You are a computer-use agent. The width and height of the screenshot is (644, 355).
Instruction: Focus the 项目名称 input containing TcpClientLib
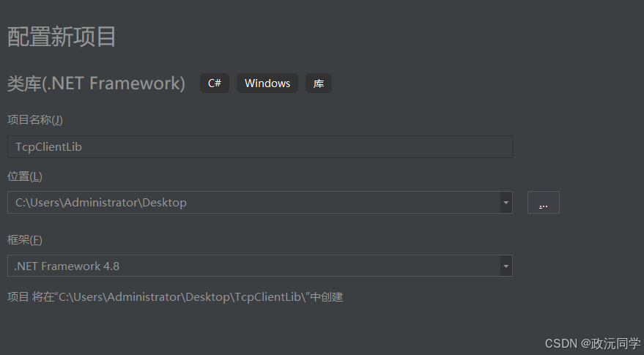pyautogui.click(x=260, y=146)
